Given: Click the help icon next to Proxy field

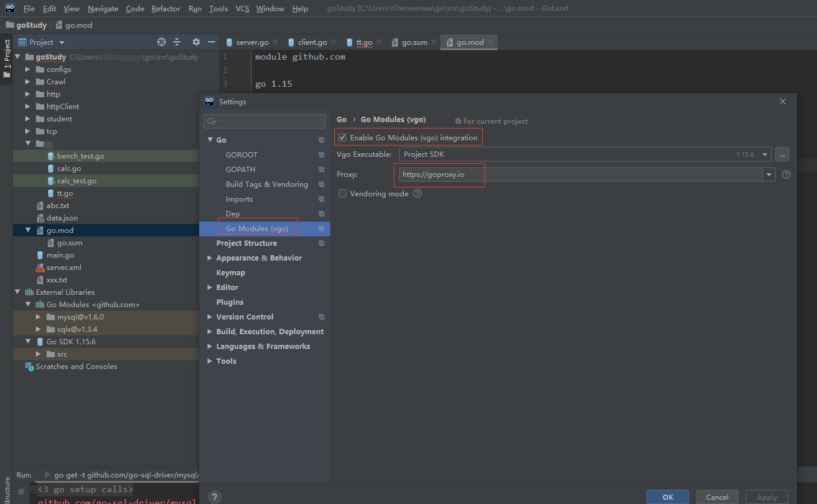Looking at the screenshot, I should point(786,174).
